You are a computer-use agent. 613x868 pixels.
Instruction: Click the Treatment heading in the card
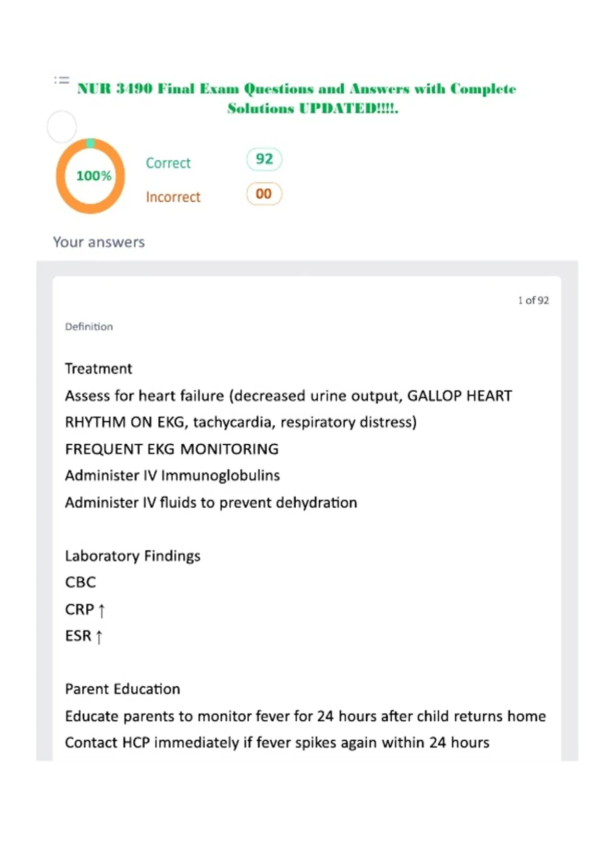coord(99,369)
